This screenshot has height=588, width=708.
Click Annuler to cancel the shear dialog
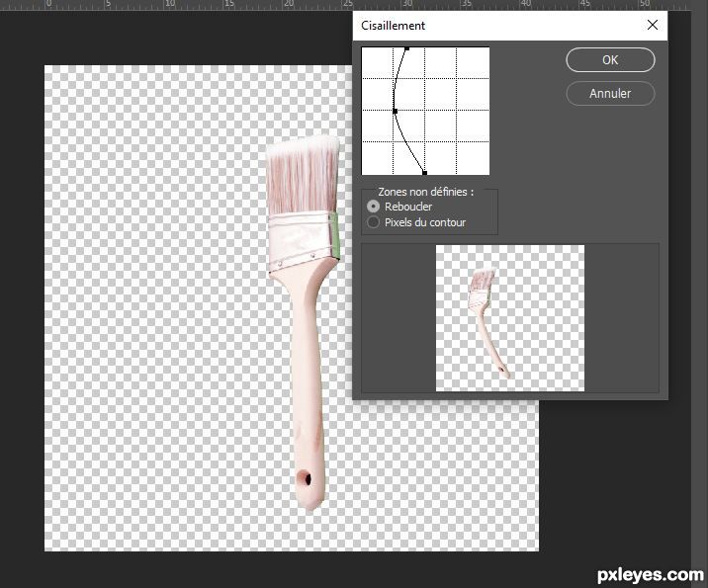tap(610, 94)
